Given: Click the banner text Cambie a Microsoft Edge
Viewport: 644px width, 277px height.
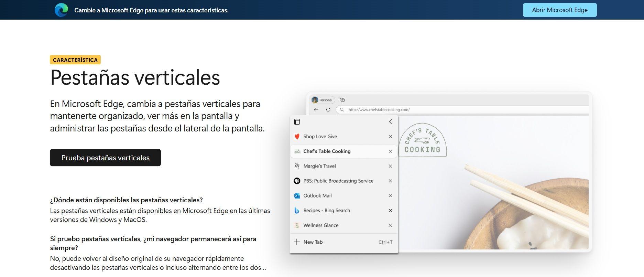Looking at the screenshot, I should pos(151,10).
